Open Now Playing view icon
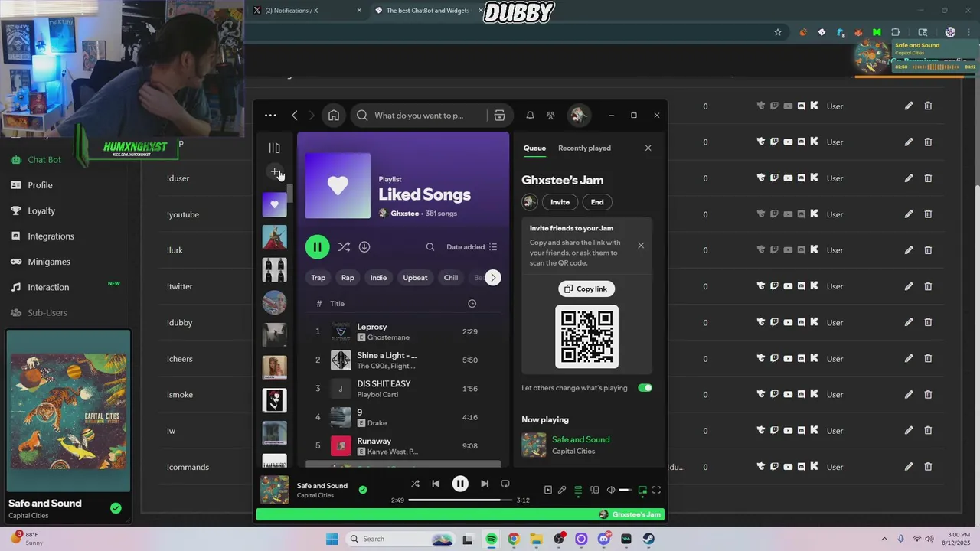Screen dimensions: 980x551 [x=547, y=490]
